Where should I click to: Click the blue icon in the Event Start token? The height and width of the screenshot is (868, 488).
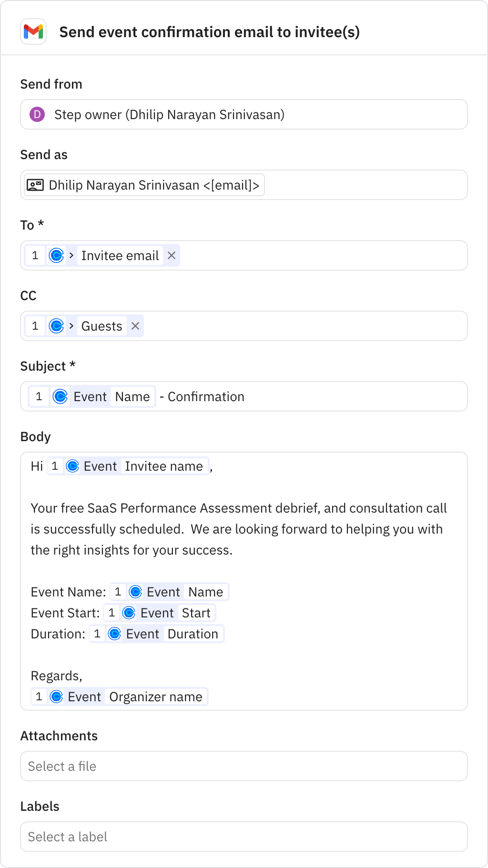point(129,613)
